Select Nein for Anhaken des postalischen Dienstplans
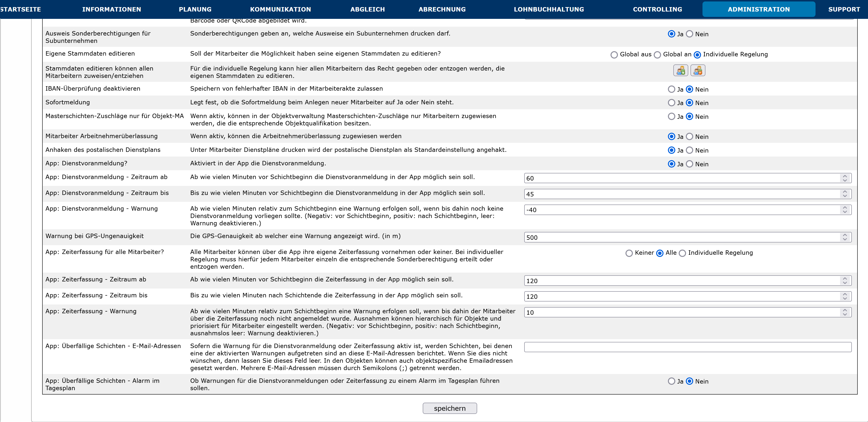The image size is (868, 422). pos(689,150)
